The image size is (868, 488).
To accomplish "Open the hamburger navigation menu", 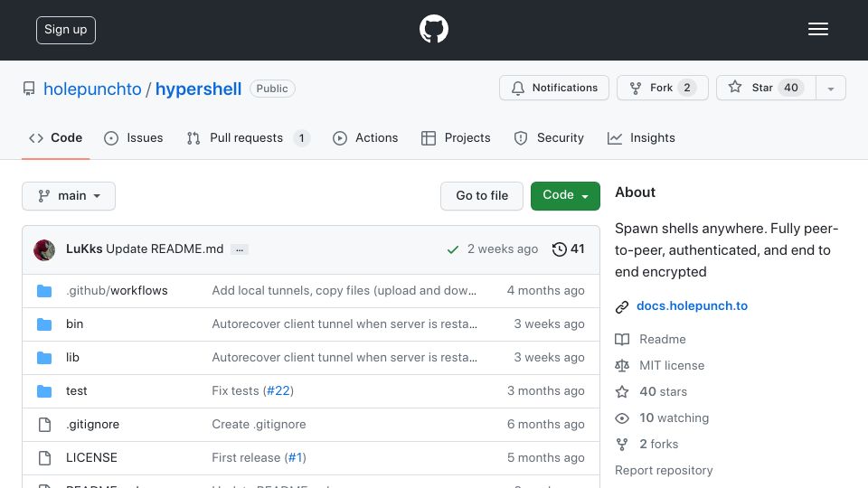I will pyautogui.click(x=817, y=29).
